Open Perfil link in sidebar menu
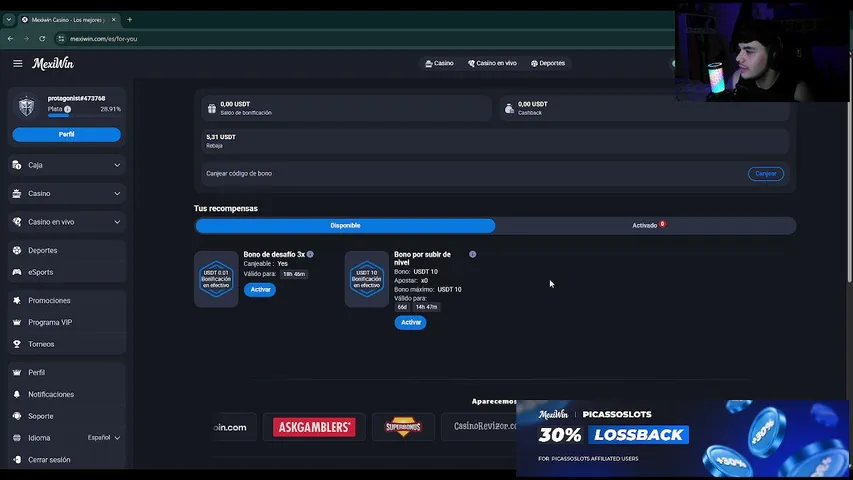The width and height of the screenshot is (853, 480). tap(36, 372)
